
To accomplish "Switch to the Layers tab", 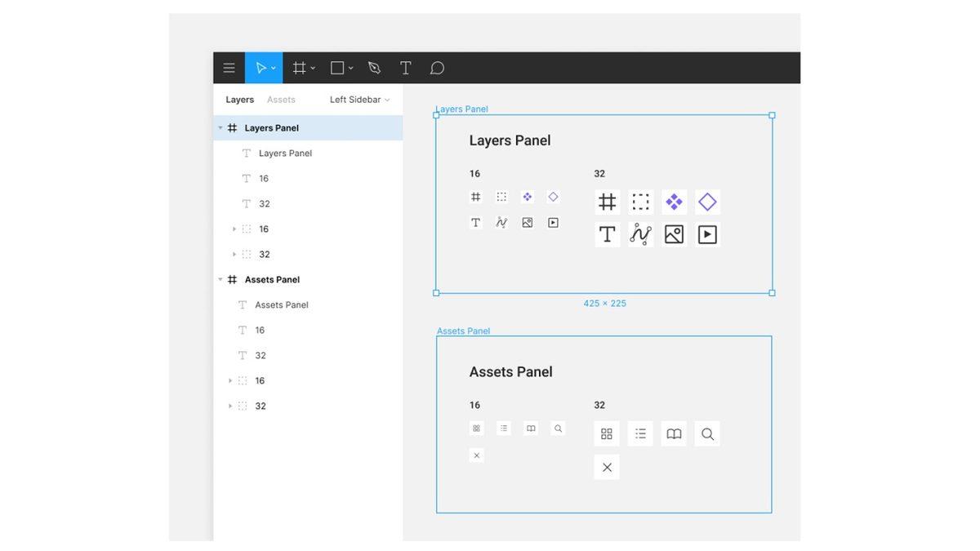I will pyautogui.click(x=239, y=100).
